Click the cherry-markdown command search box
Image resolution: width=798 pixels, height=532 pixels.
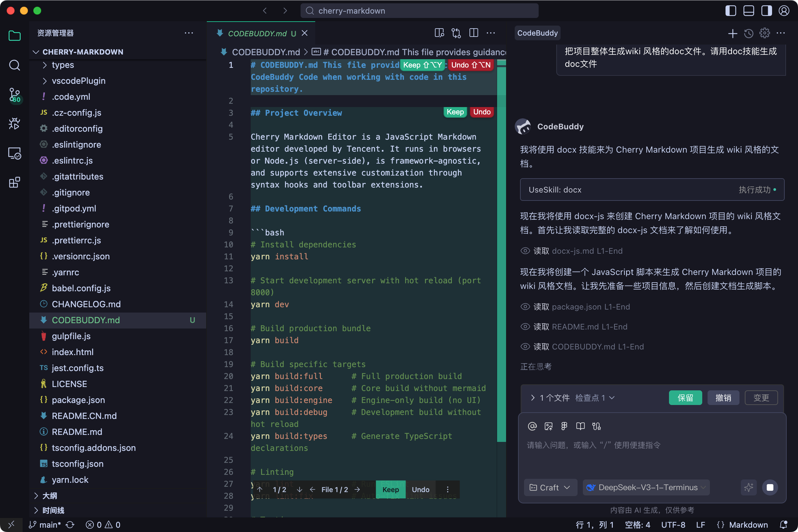(x=419, y=11)
